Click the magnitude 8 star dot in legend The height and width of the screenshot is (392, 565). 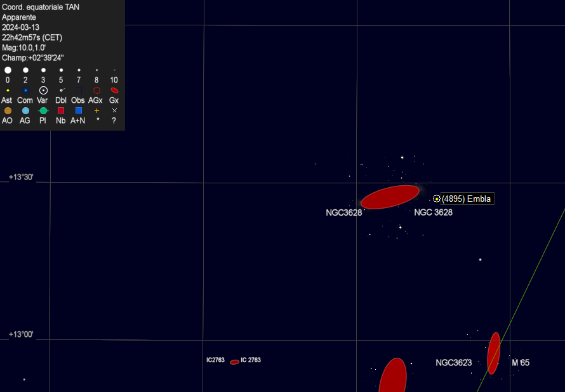point(96,70)
